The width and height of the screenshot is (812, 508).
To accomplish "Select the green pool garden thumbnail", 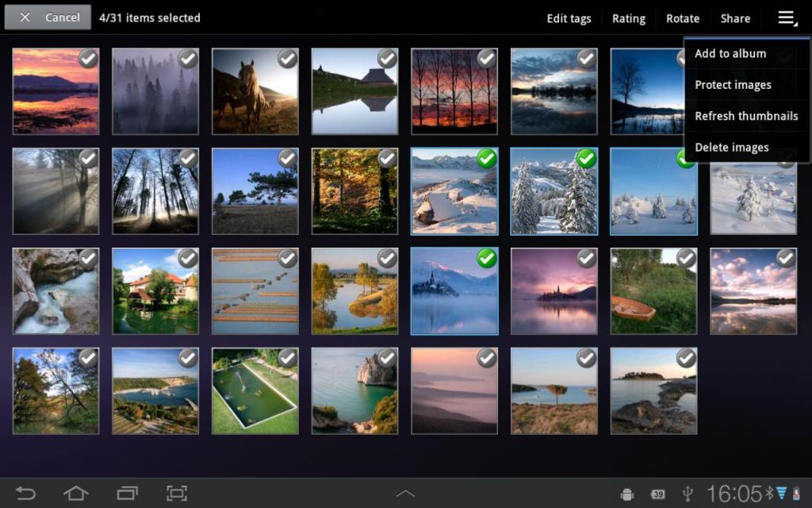I will tap(255, 391).
